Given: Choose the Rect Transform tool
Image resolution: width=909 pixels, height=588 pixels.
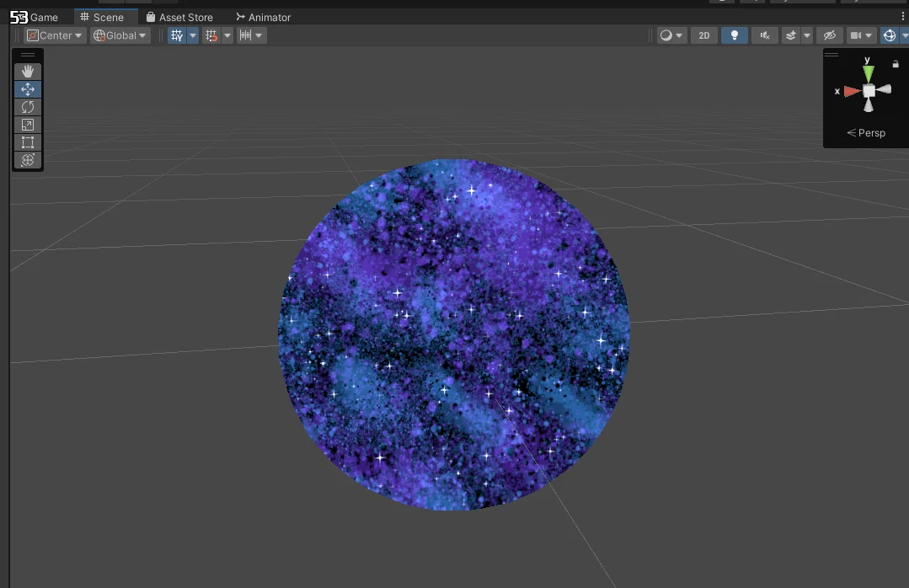Looking at the screenshot, I should (x=27, y=142).
